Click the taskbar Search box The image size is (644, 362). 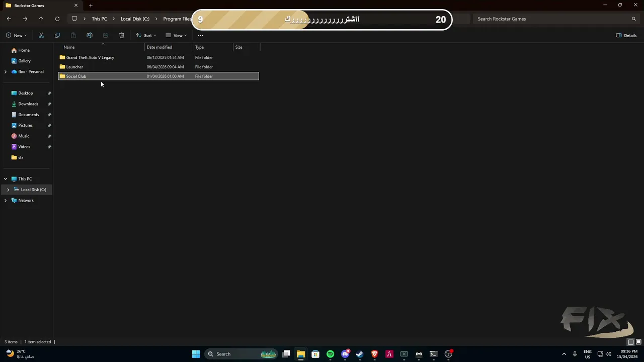pyautogui.click(x=242, y=354)
